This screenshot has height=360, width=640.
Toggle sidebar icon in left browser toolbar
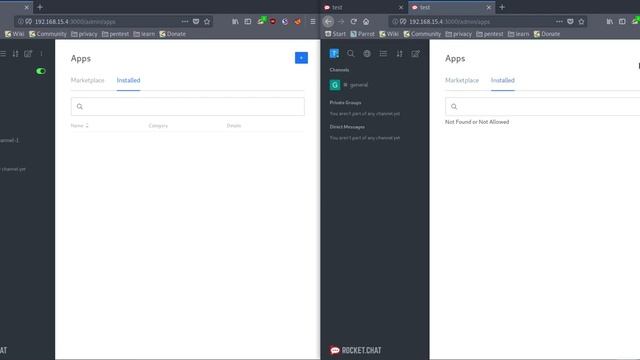248,21
